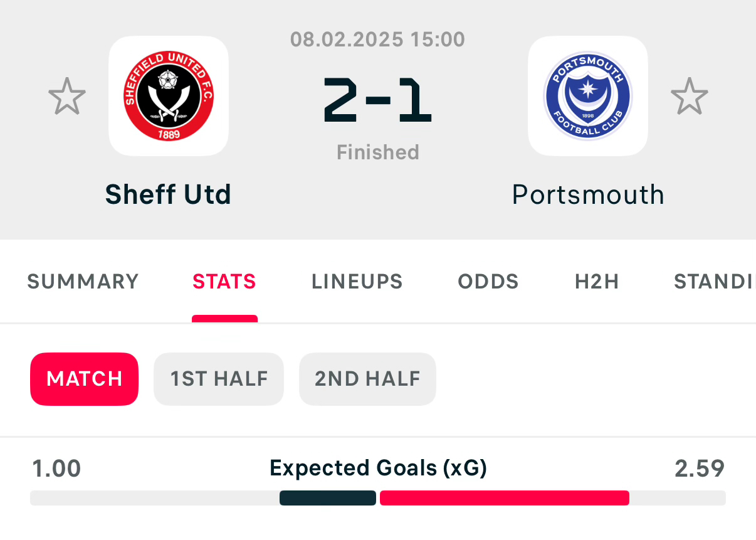Open the Sheff Utd team name link
Viewport: 756px width, 540px height.
point(168,194)
